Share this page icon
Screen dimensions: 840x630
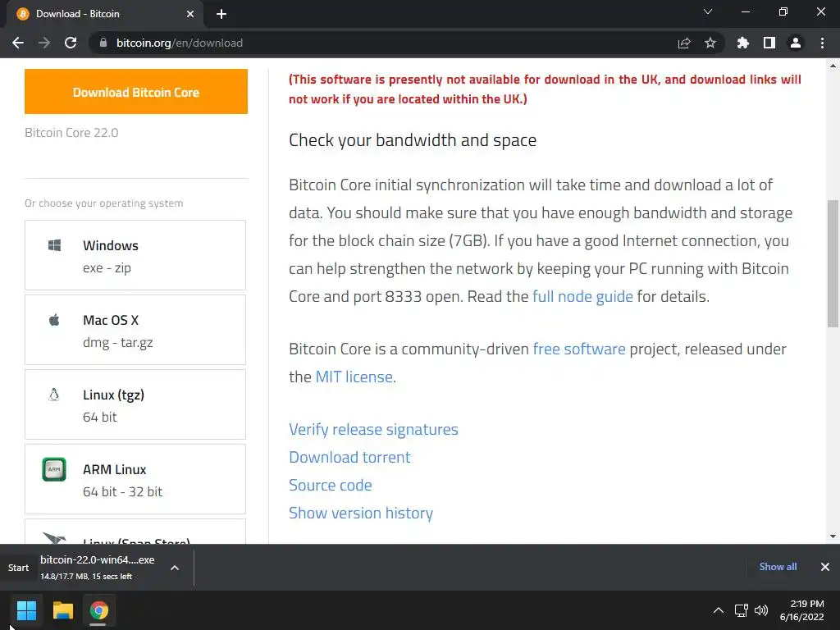[x=684, y=43]
